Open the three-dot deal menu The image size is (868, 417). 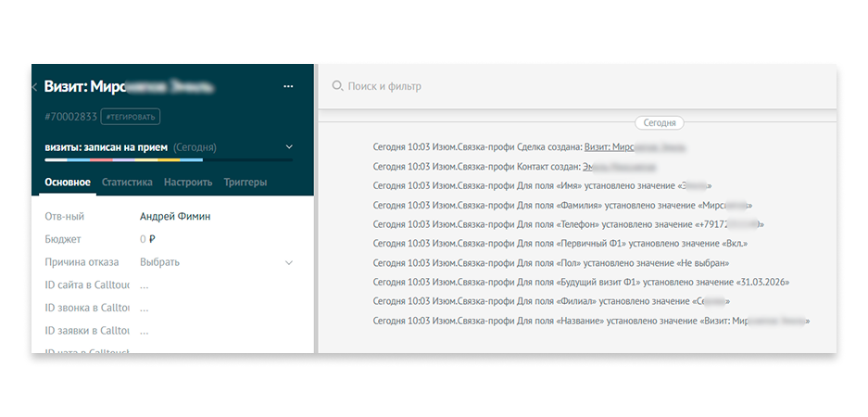288,86
